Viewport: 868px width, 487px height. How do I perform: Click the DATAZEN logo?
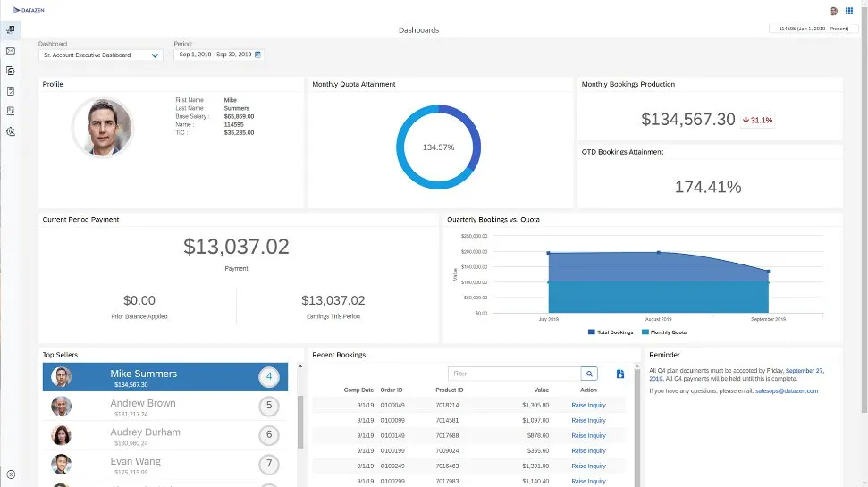[x=29, y=11]
